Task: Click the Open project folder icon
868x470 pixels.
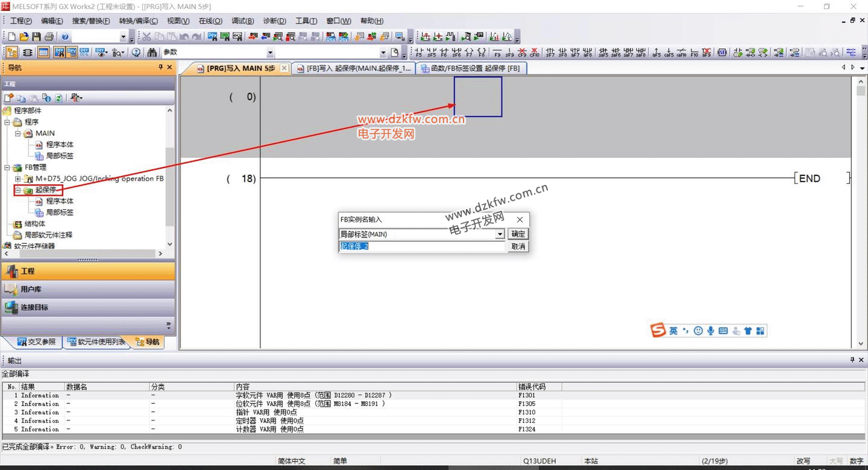Action: pos(24,37)
